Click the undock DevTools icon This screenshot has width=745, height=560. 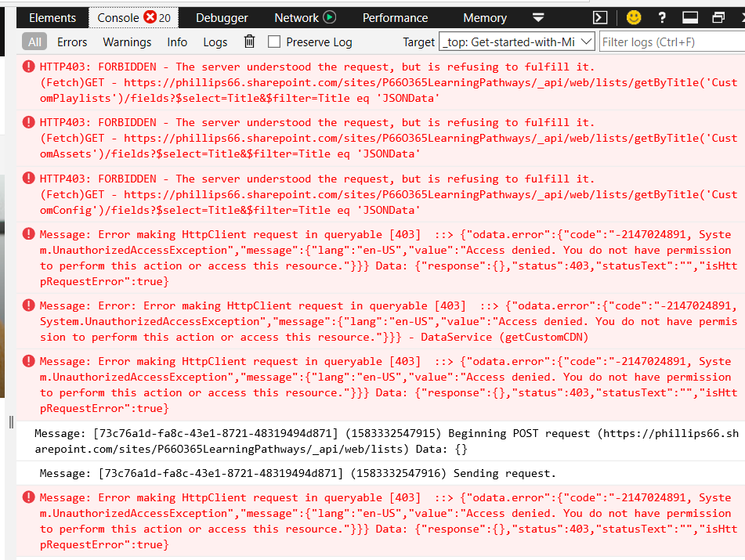[x=717, y=16]
